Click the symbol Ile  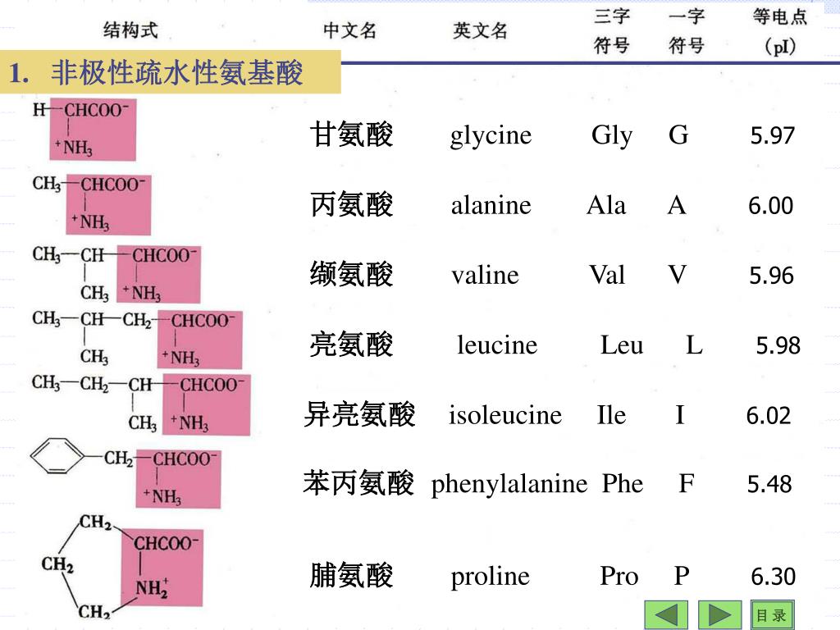611,415
